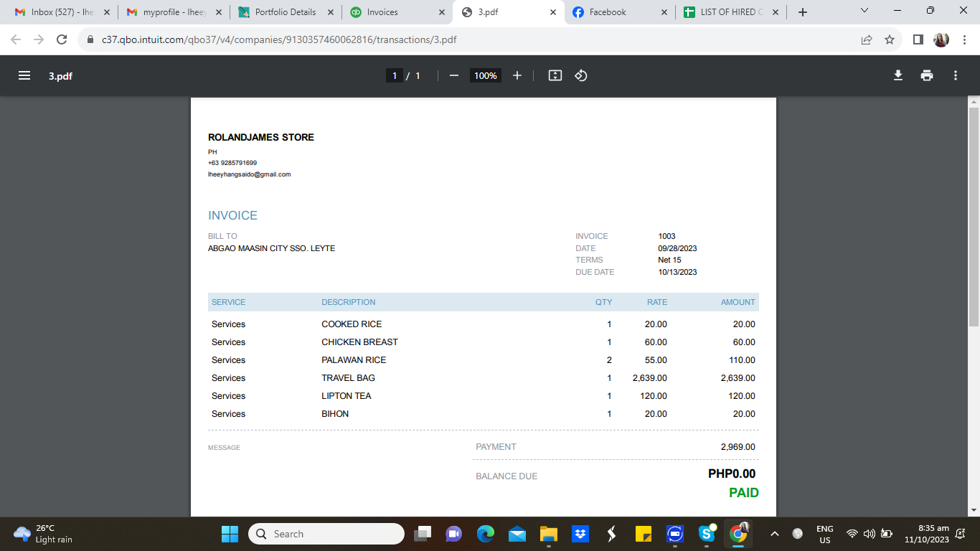Close the 3.pdf tab

coord(552,12)
